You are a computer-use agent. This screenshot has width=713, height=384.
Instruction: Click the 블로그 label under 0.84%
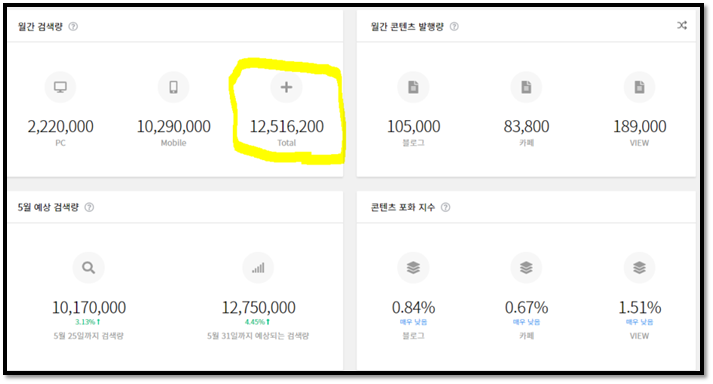pos(413,336)
